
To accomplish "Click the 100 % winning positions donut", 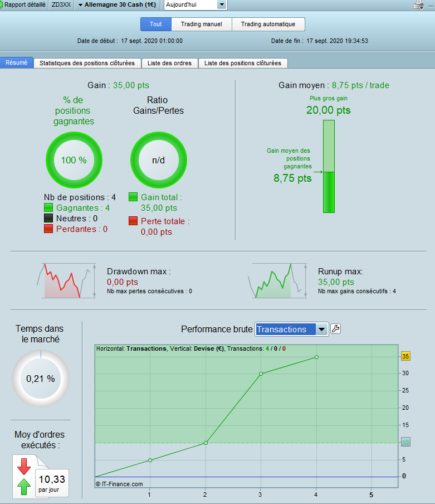I will pos(74,160).
